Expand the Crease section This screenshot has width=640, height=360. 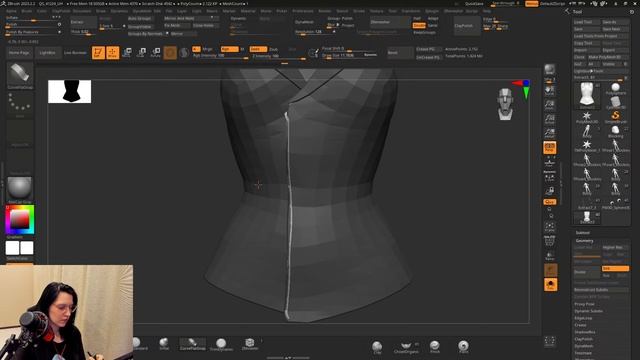pyautogui.click(x=580, y=325)
